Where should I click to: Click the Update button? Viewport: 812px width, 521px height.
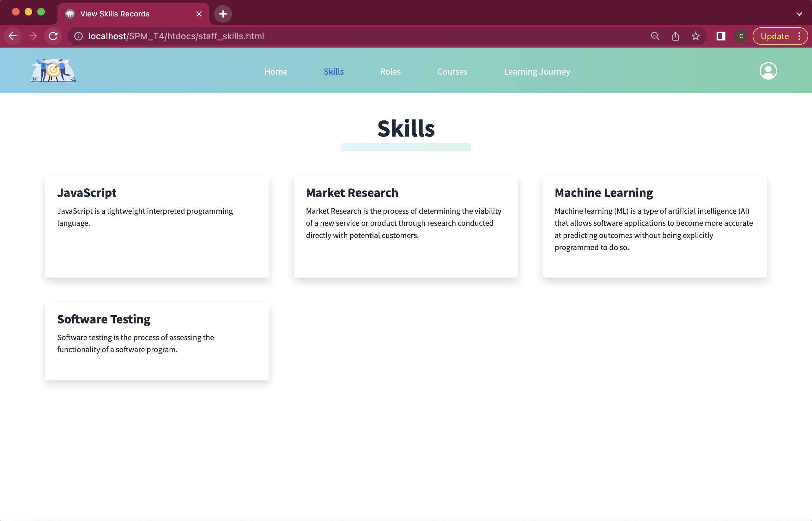click(774, 36)
